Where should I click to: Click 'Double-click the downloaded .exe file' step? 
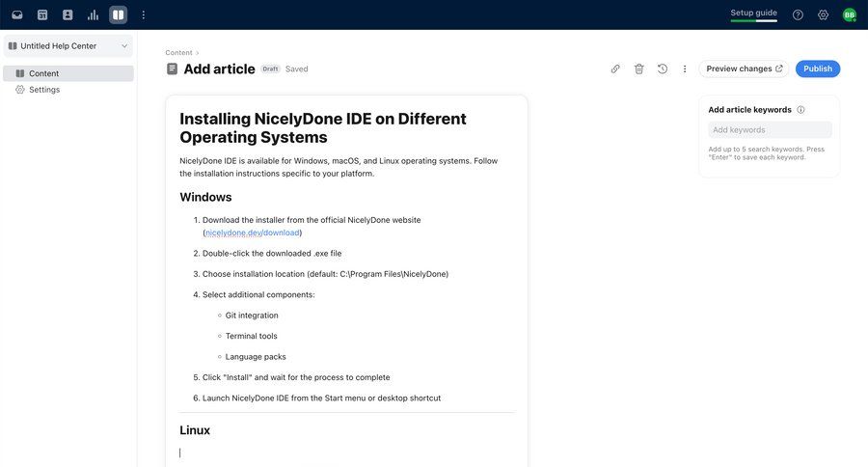[272, 253]
